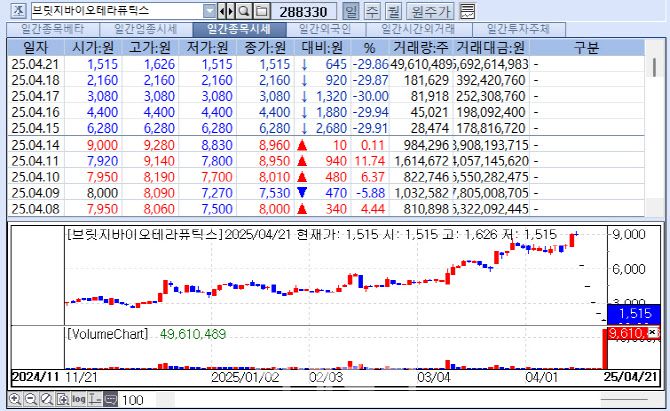Close the volume chart label with X

(653, 331)
